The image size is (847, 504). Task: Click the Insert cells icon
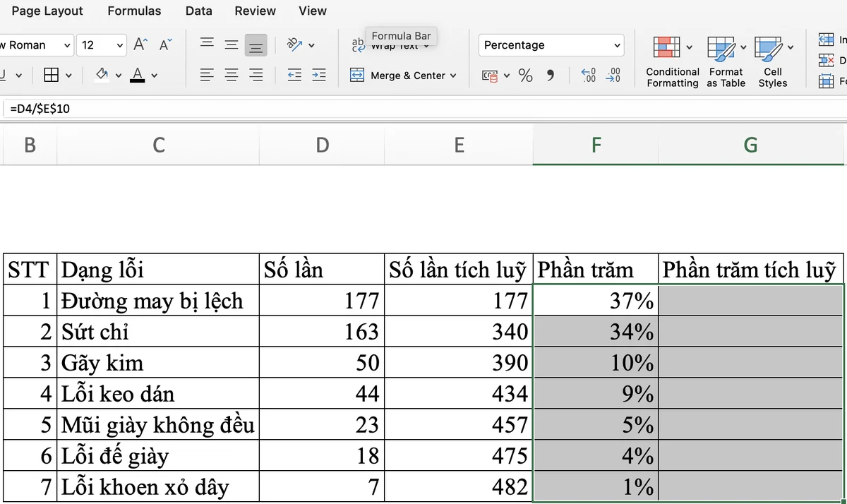[827, 40]
